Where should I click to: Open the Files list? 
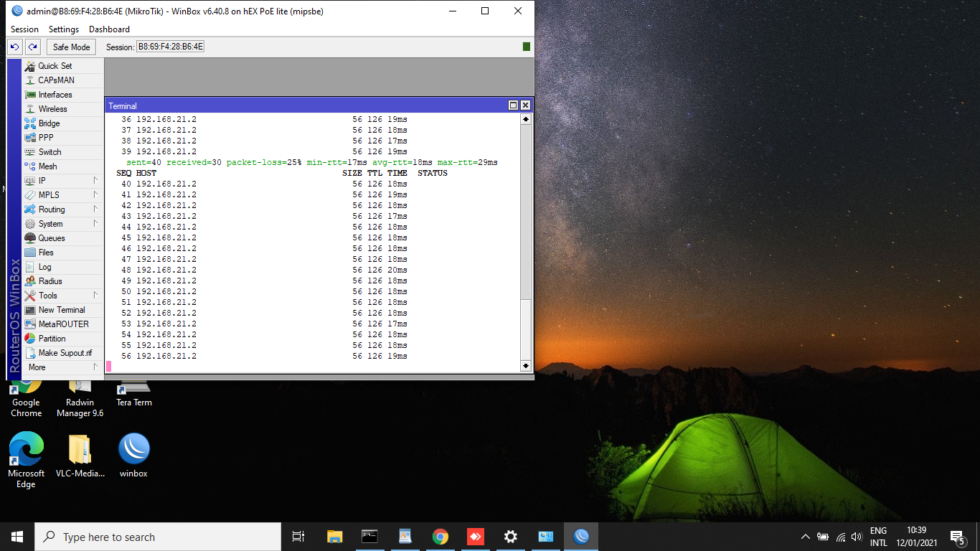click(46, 253)
